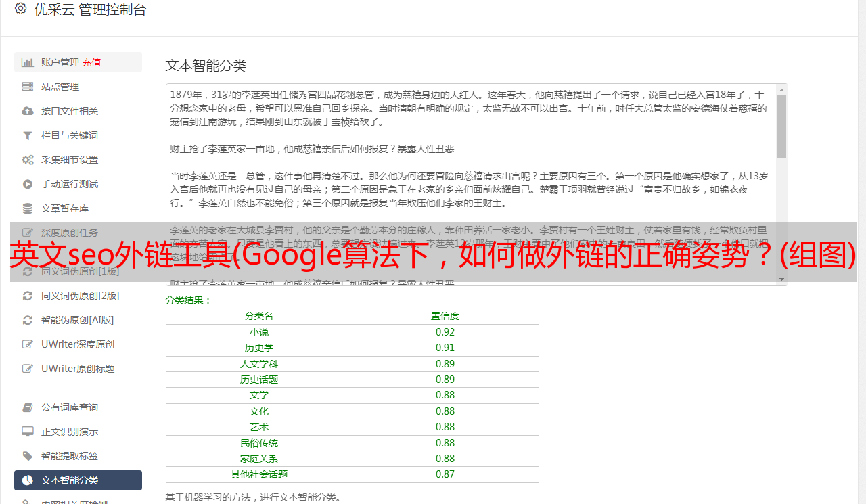Click the text area scrollbar down arrow
This screenshot has width=866, height=504.
click(x=781, y=279)
